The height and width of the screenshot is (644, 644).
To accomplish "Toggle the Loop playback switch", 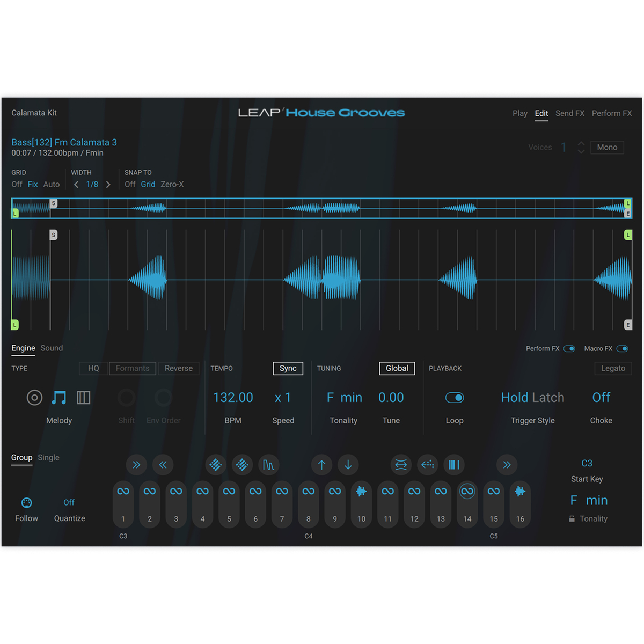I will (455, 398).
